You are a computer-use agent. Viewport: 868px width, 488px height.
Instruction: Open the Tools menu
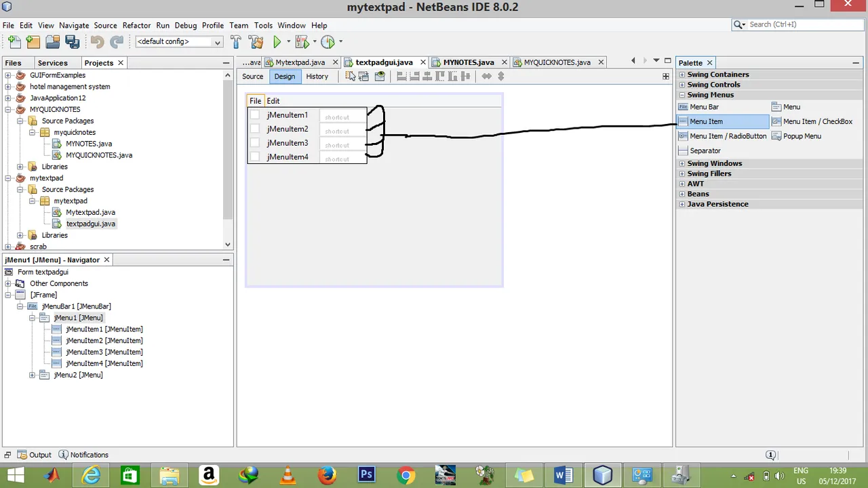[x=263, y=25]
